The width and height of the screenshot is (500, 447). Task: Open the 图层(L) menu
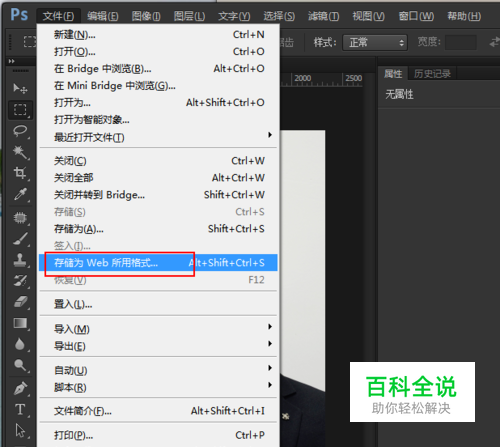(189, 16)
